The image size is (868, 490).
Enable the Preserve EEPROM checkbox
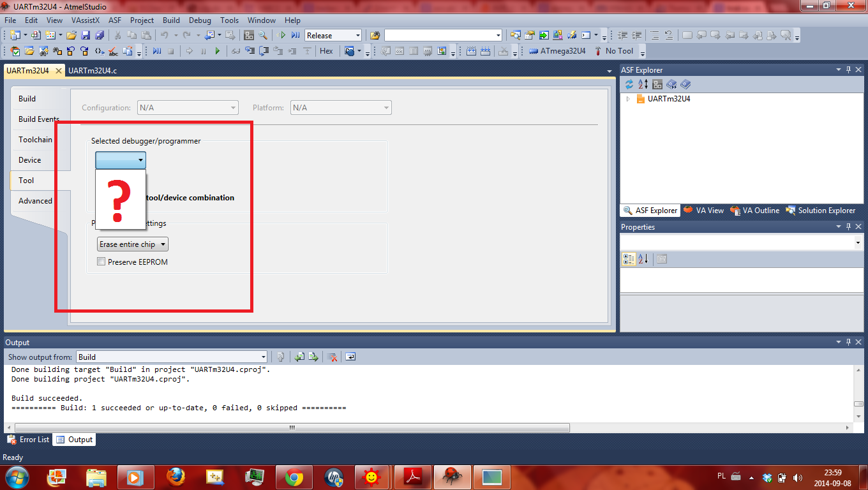[x=101, y=262]
